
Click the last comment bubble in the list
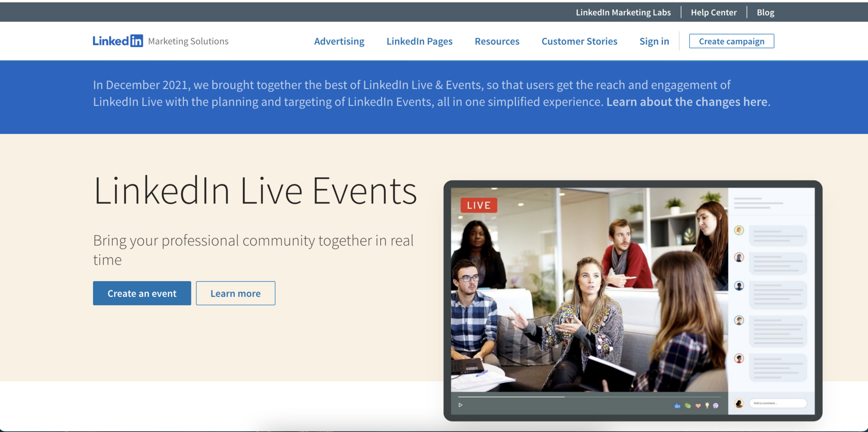(778, 368)
